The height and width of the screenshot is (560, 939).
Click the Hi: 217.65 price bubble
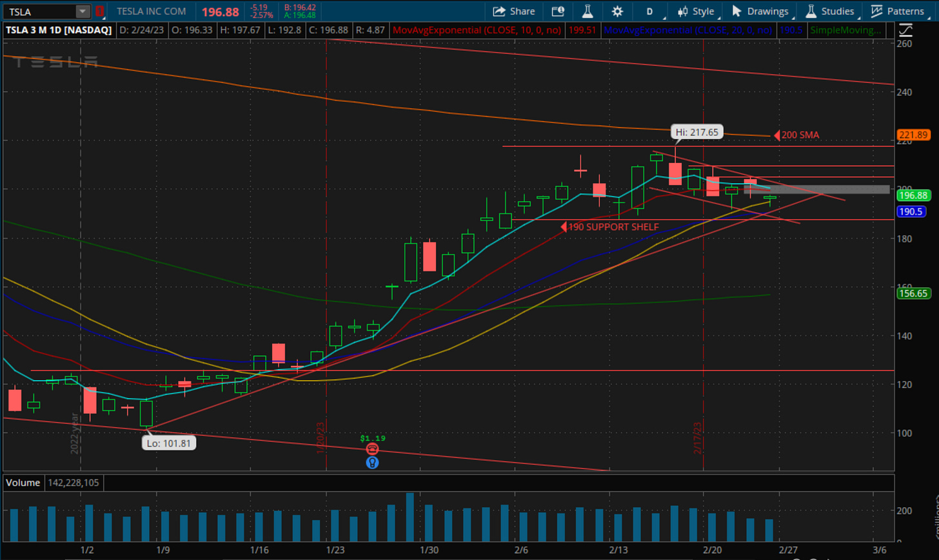(697, 132)
